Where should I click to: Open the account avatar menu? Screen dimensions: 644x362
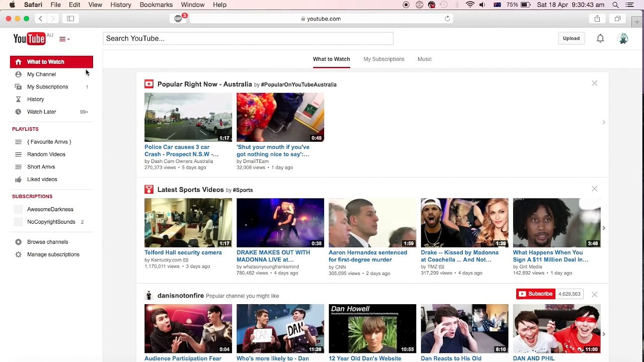623,38
